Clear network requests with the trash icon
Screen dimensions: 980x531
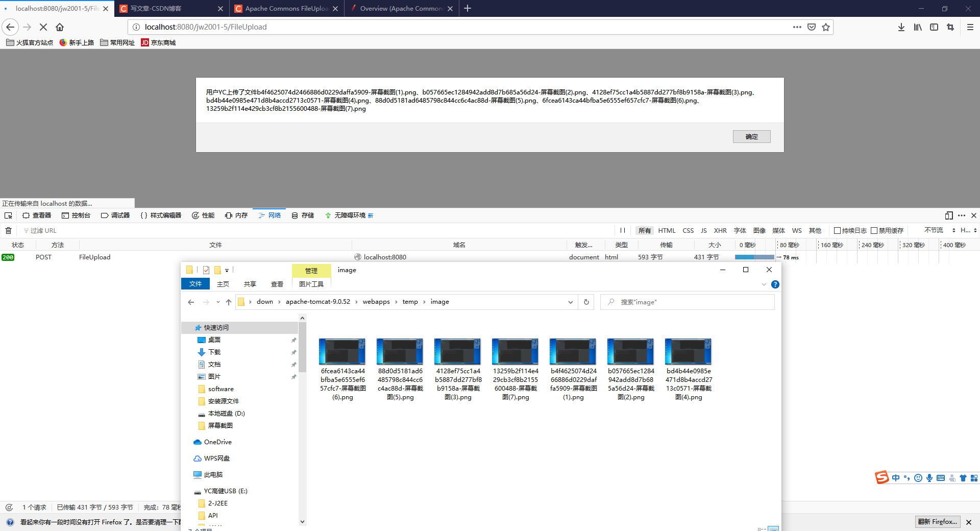[8, 231]
